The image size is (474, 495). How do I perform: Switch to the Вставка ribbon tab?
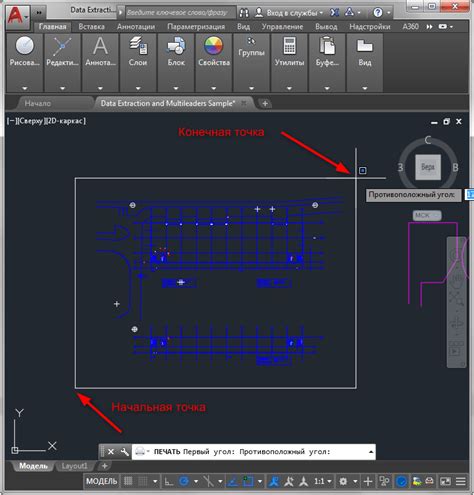pos(92,27)
